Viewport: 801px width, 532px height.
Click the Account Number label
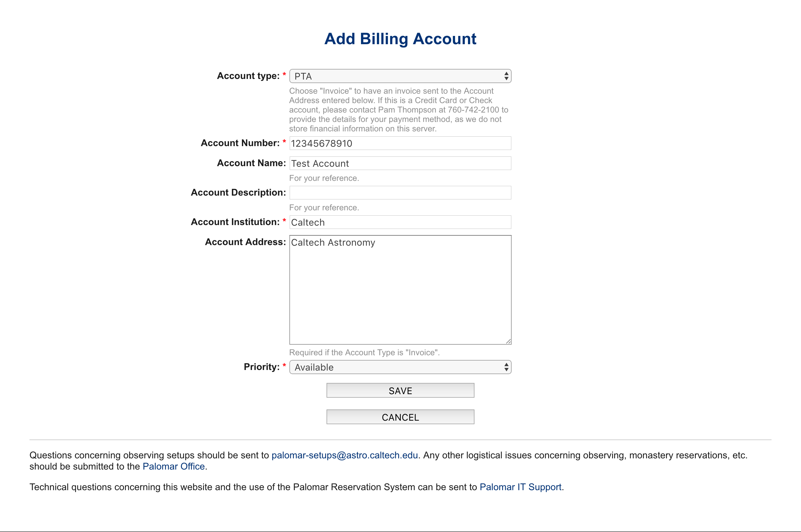tap(240, 143)
